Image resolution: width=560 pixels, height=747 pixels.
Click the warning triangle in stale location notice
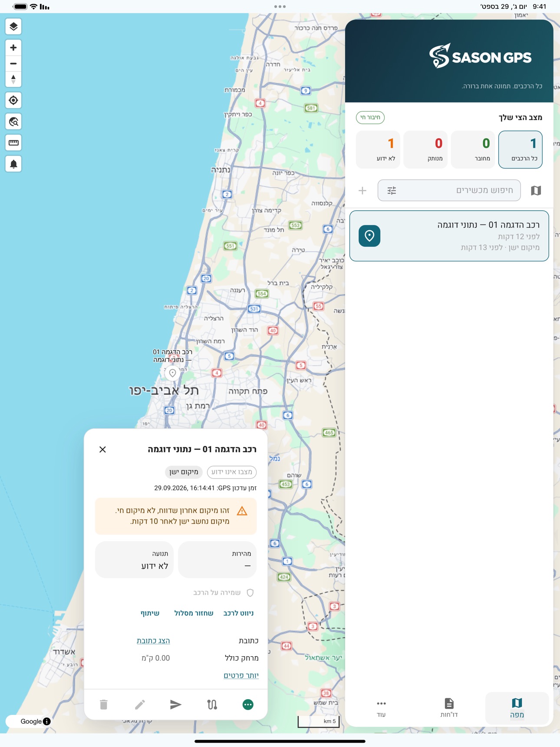(242, 511)
